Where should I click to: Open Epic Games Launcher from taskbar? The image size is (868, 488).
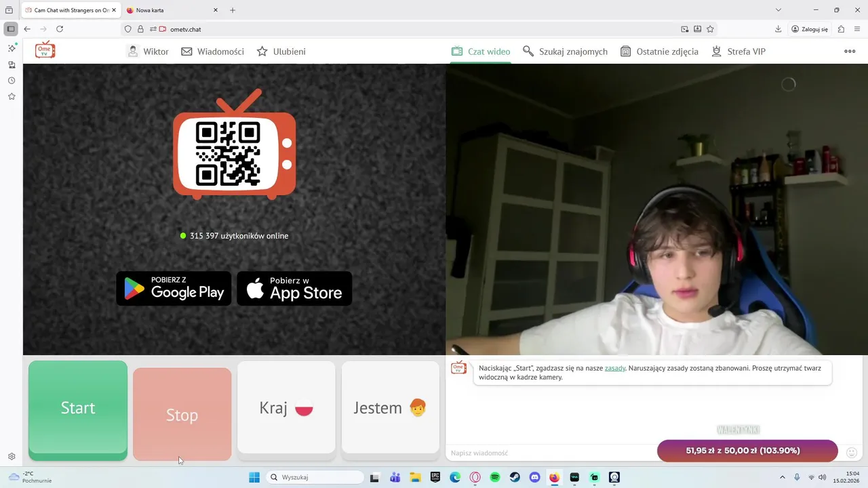point(435,477)
